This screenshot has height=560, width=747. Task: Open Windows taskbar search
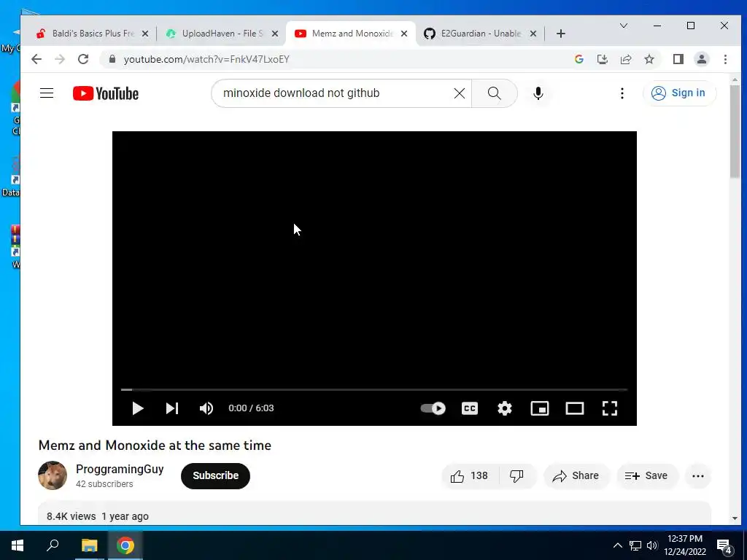coord(53,545)
